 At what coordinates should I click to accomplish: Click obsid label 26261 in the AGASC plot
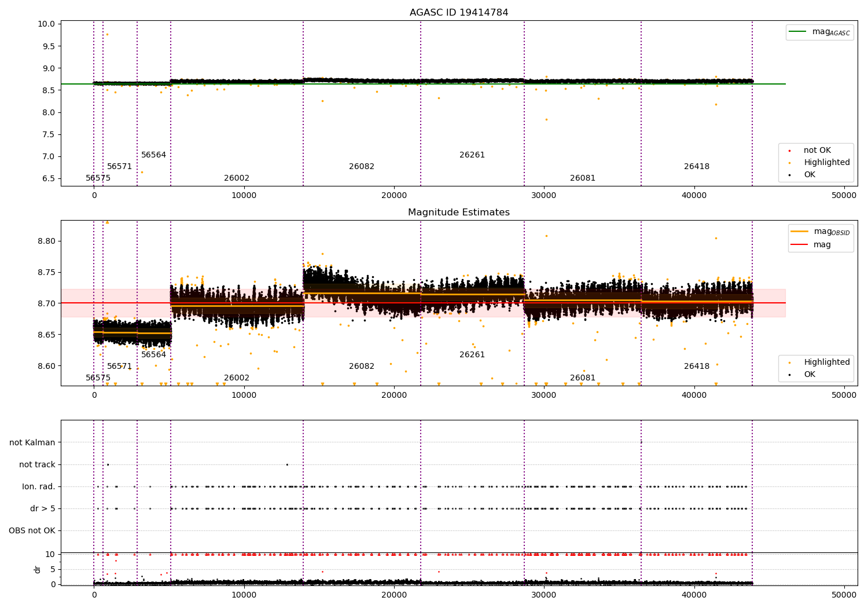(x=472, y=155)
